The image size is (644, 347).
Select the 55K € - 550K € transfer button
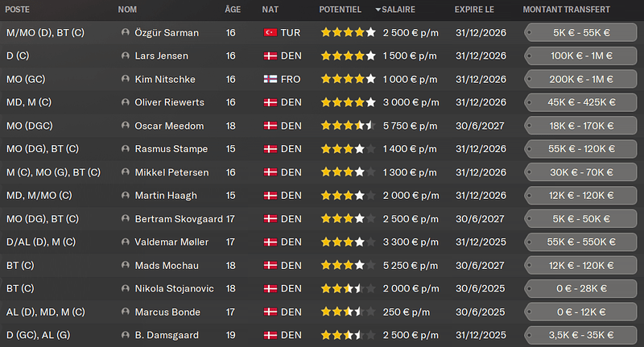pyautogui.click(x=580, y=242)
